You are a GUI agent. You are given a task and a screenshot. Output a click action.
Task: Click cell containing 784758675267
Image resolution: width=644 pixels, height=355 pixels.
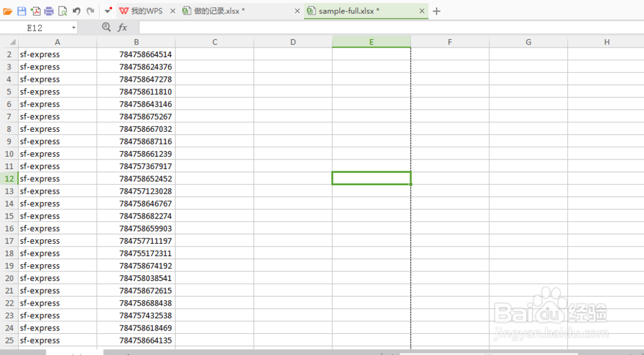pyautogui.click(x=136, y=116)
